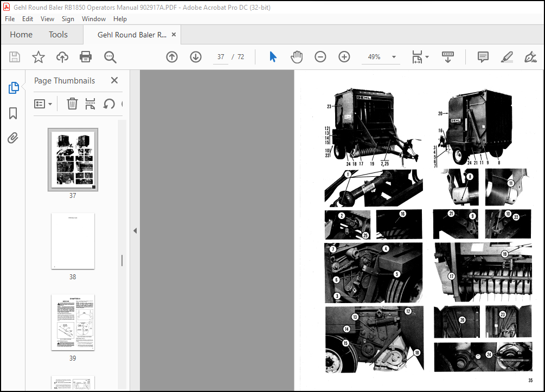Click the total page count 72

pyautogui.click(x=241, y=57)
